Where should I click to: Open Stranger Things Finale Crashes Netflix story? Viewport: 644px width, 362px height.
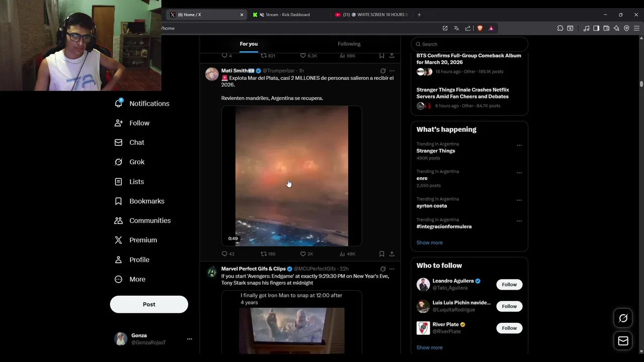click(x=463, y=93)
